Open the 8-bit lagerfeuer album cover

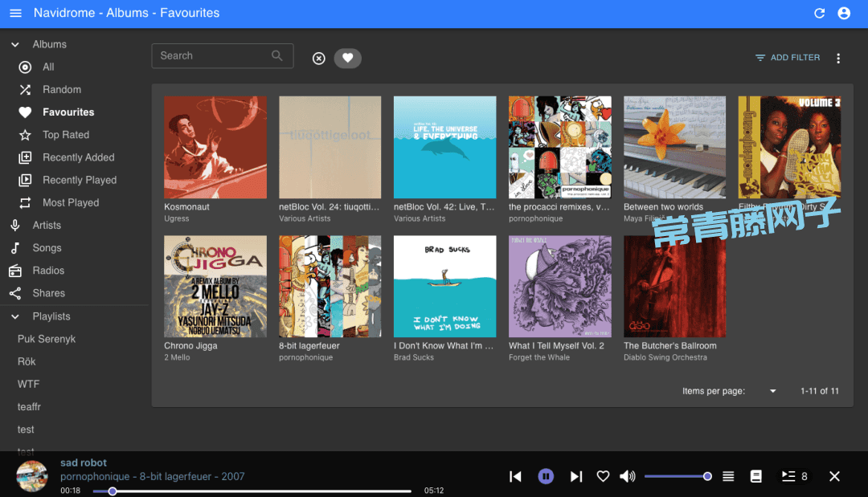(330, 287)
